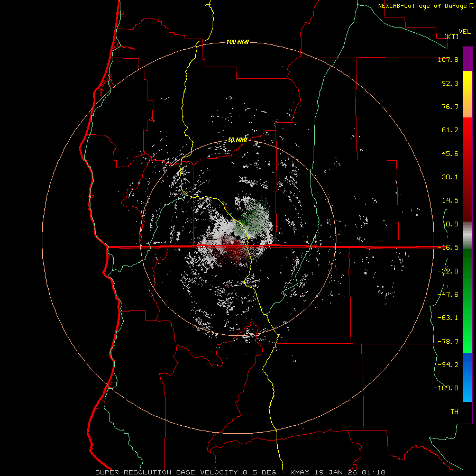
Task: Click the 45.6 value on the velocity scale
Action: coord(450,153)
